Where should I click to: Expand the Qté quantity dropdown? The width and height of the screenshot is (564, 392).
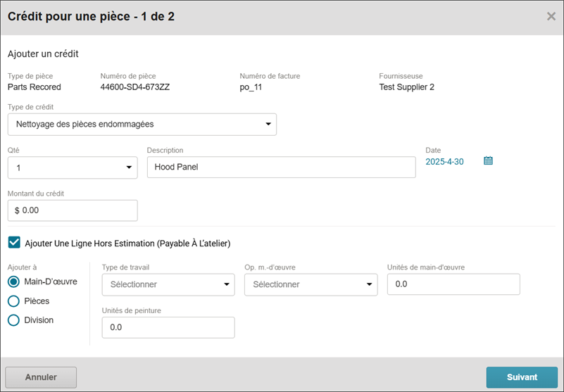click(73, 167)
